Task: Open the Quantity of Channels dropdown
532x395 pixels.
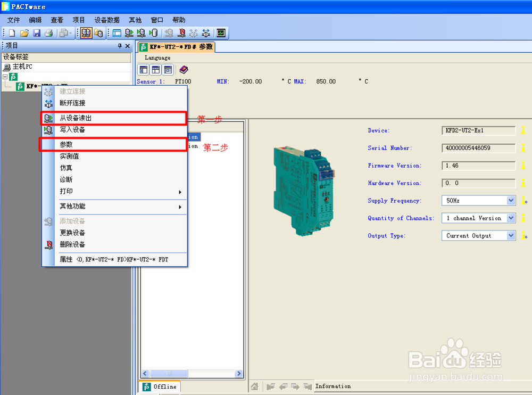Action: coord(511,218)
